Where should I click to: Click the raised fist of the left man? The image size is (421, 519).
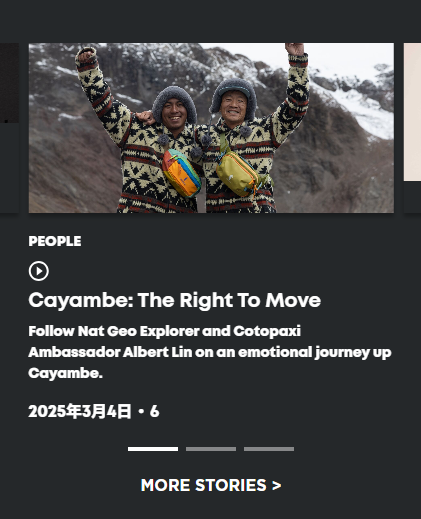[86, 55]
